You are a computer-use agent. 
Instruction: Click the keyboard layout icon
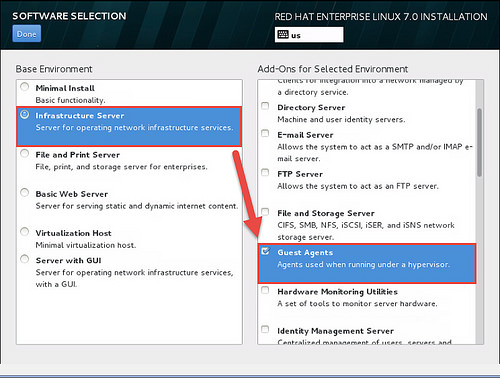(x=283, y=34)
